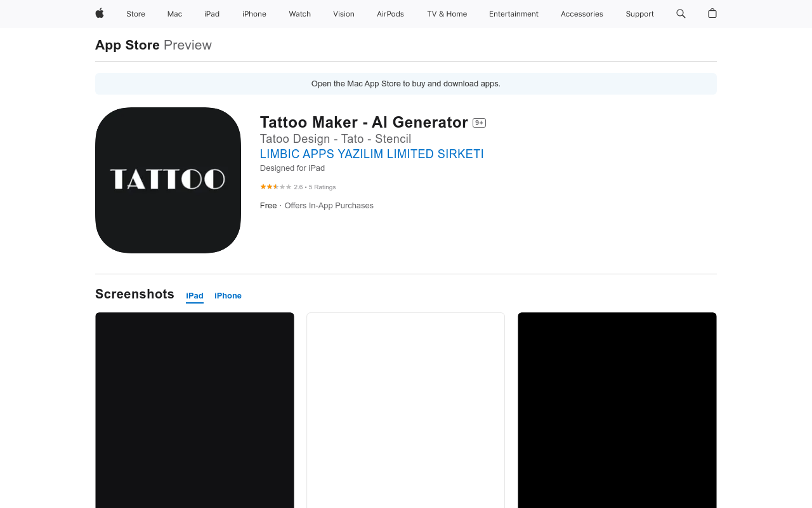Viewport: 812px width, 508px height.
Task: Click the Apple logo icon
Action: [100, 13]
